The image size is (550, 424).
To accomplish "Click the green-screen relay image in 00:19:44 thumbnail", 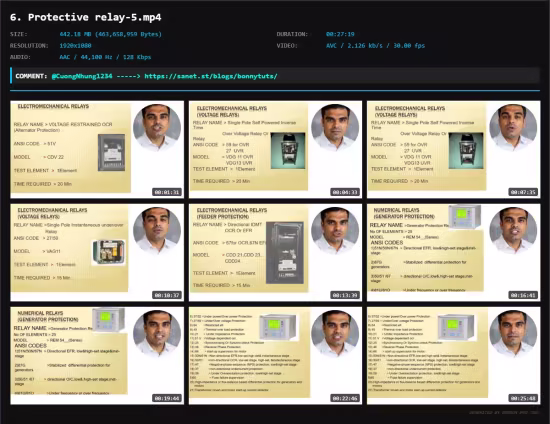I will pyautogui.click(x=108, y=320).
